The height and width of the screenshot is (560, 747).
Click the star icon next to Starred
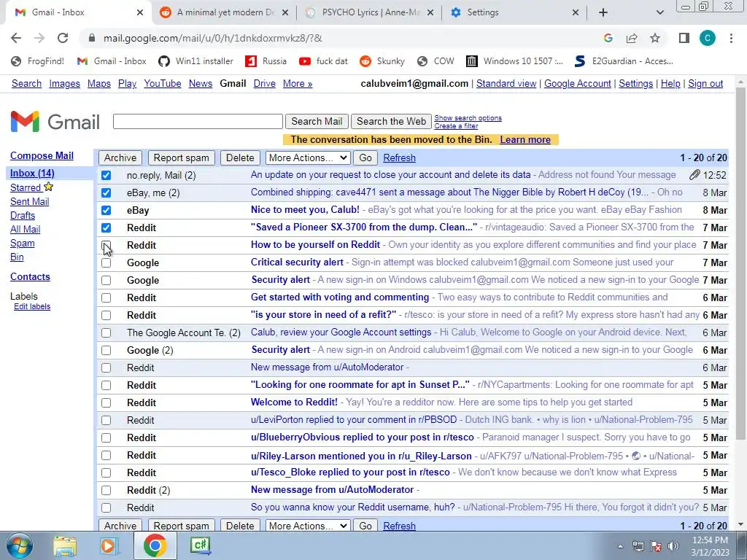point(49,187)
